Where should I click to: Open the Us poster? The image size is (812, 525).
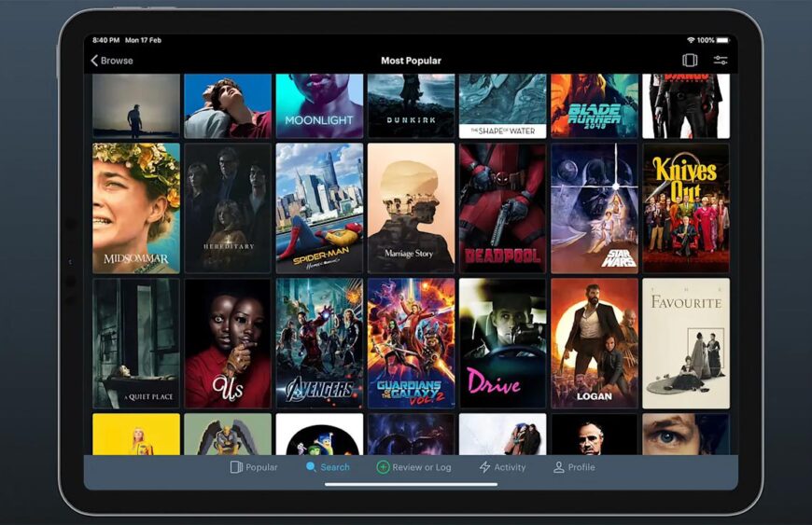pos(228,343)
